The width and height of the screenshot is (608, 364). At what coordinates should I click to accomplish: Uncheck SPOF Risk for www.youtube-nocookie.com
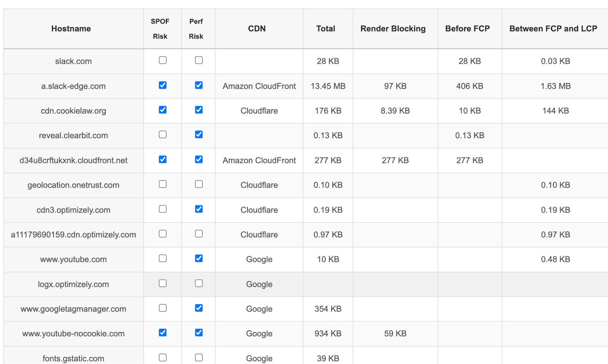[x=162, y=333]
